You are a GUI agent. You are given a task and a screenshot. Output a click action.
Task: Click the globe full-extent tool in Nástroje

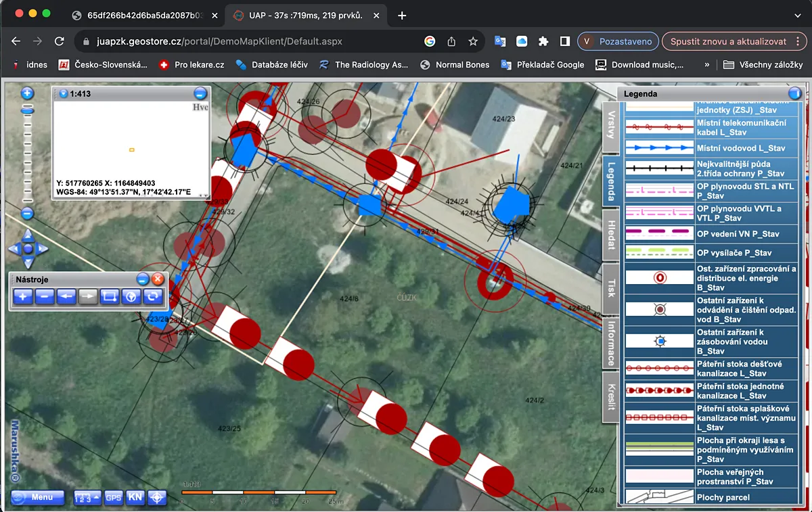click(x=131, y=296)
